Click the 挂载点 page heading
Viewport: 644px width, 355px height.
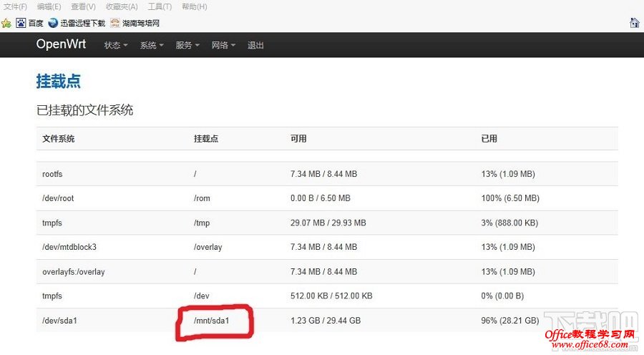[59, 81]
